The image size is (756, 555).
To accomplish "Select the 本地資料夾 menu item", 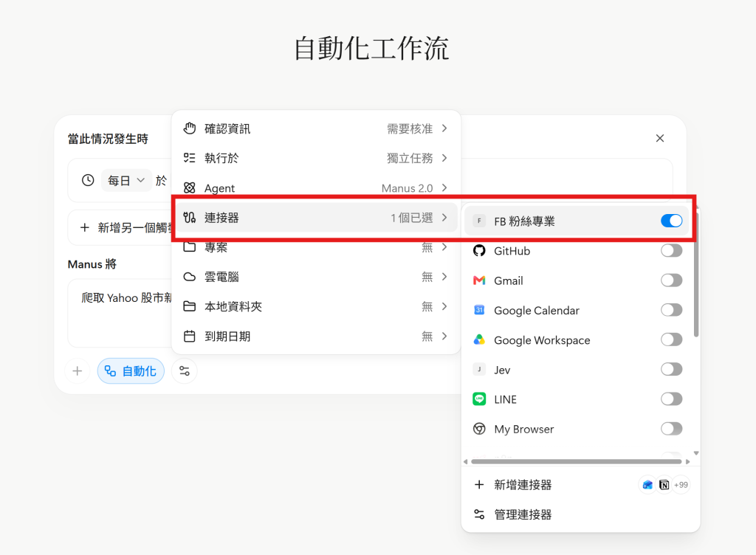I will click(316, 306).
